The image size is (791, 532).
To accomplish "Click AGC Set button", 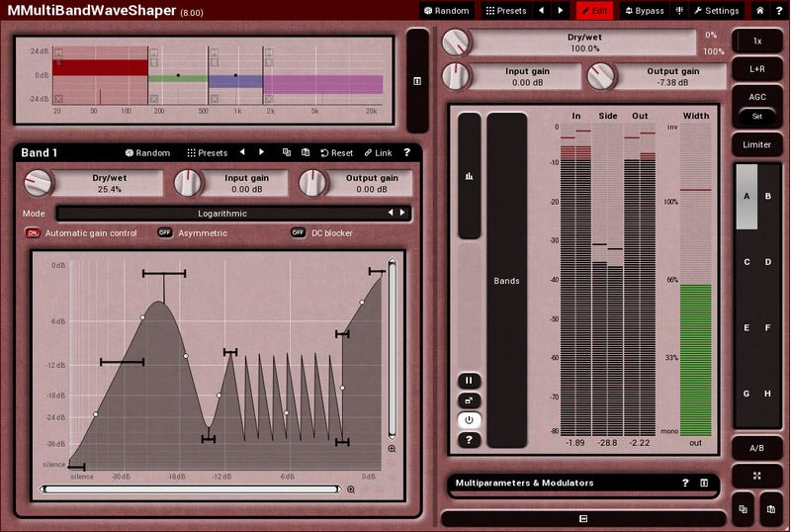I will [x=757, y=116].
